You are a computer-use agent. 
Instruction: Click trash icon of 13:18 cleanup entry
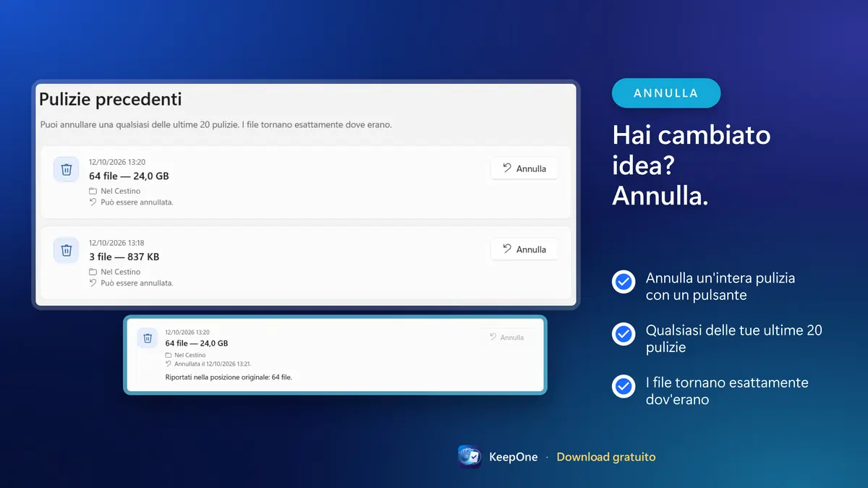(x=67, y=250)
